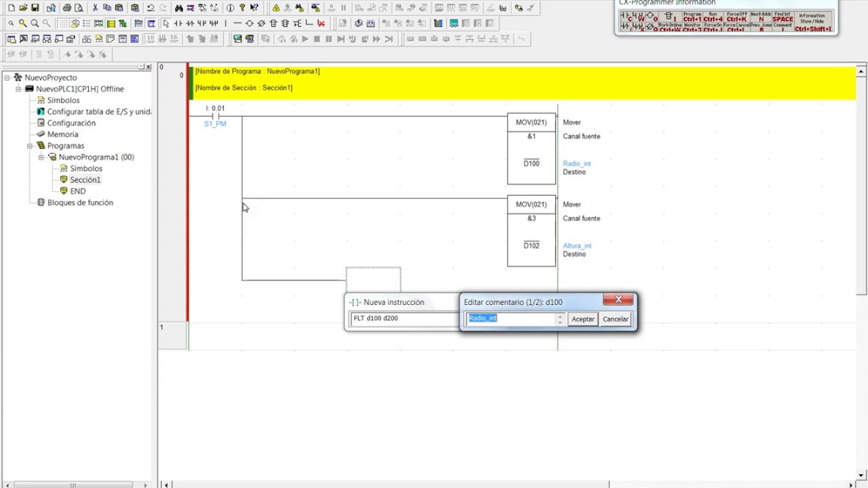Click the vertical scrollbar down arrow

click(x=861, y=474)
